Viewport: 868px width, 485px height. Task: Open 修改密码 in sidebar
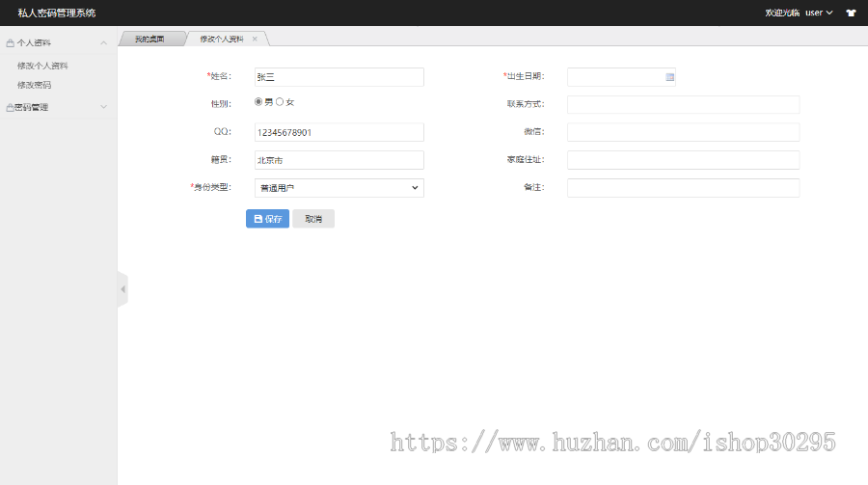(34, 85)
